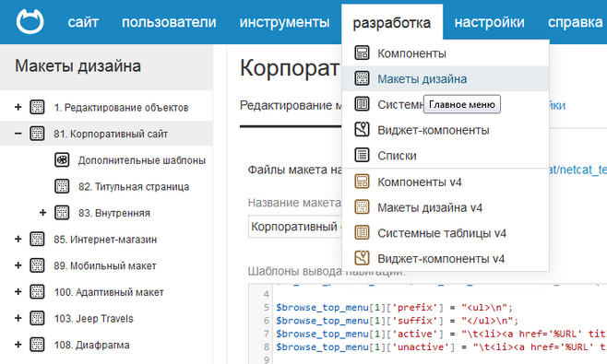Viewport: 607px width, 364px height.
Task: Expand the 85. Интернет-магазин node
Action: [18, 239]
